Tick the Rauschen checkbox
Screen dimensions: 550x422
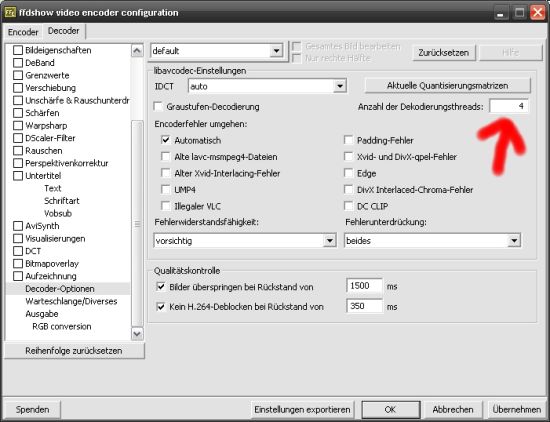pos(18,150)
